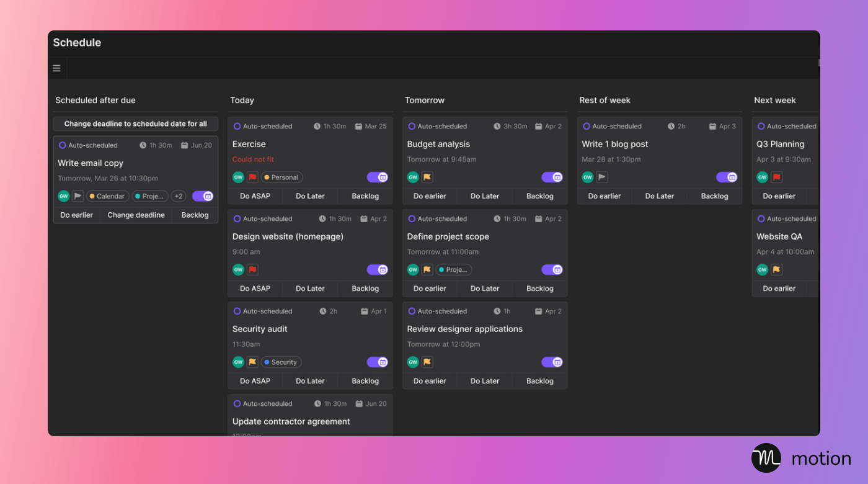Open the Security label on Security audit
Viewport: 868px width, 484px height.
(x=281, y=362)
